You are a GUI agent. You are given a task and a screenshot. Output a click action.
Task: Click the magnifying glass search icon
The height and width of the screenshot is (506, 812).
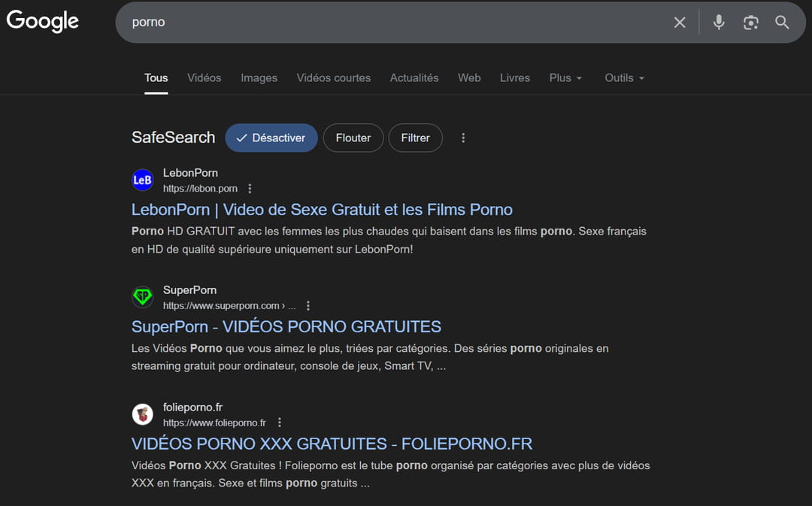[x=782, y=23]
